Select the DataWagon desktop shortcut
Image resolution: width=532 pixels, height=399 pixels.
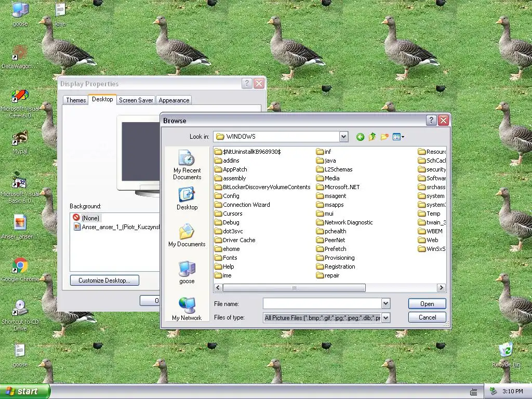point(20,57)
